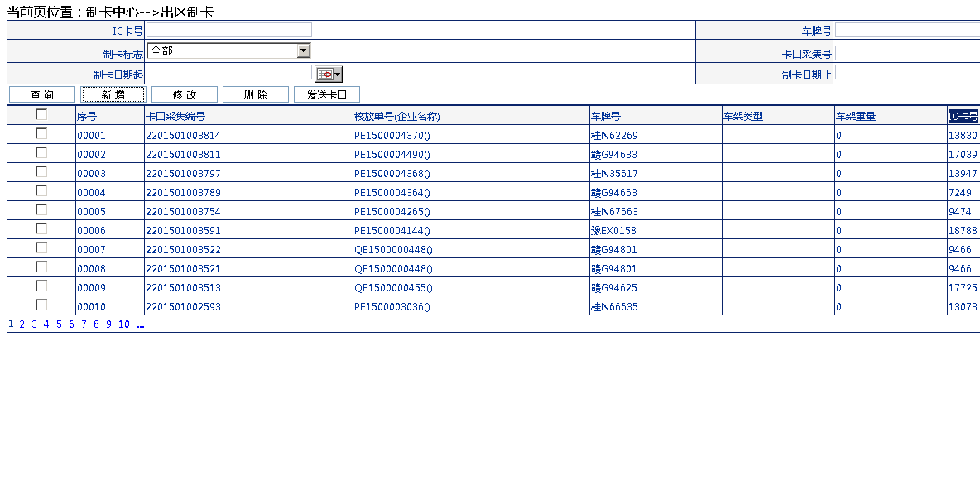980x495 pixels.
Task: Select IC card value 7249
Action: coord(960,193)
